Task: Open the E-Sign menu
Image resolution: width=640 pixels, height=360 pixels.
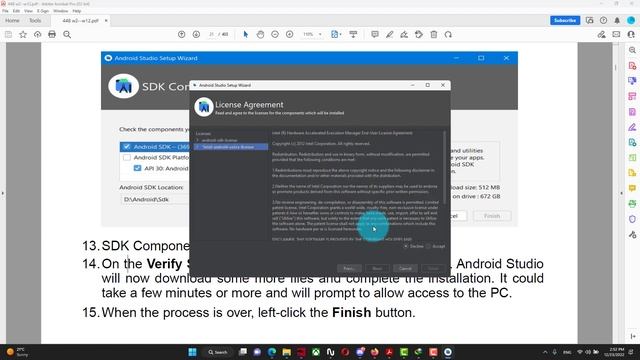Action: 43,11
